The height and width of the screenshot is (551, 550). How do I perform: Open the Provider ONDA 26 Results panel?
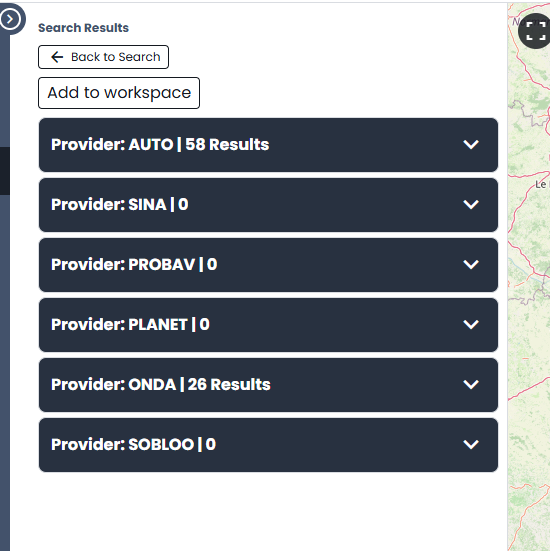click(268, 385)
